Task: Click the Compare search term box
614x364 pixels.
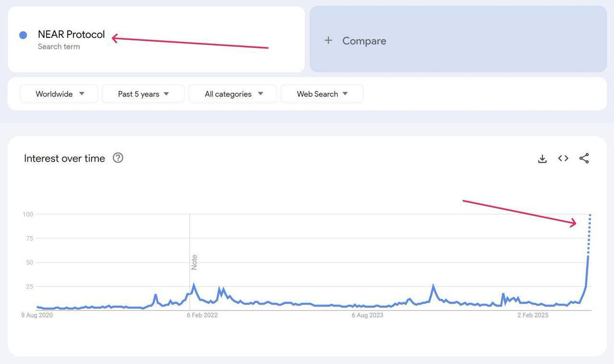Action: [x=458, y=39]
